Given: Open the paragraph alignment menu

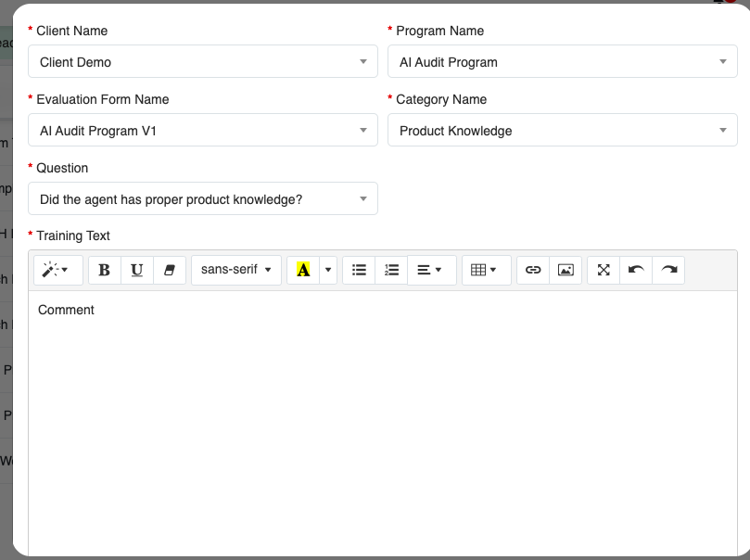Looking at the screenshot, I should [431, 270].
